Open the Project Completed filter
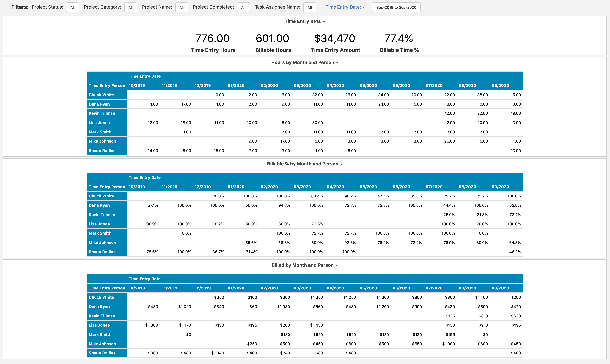The height and width of the screenshot is (364, 610). (243, 7)
